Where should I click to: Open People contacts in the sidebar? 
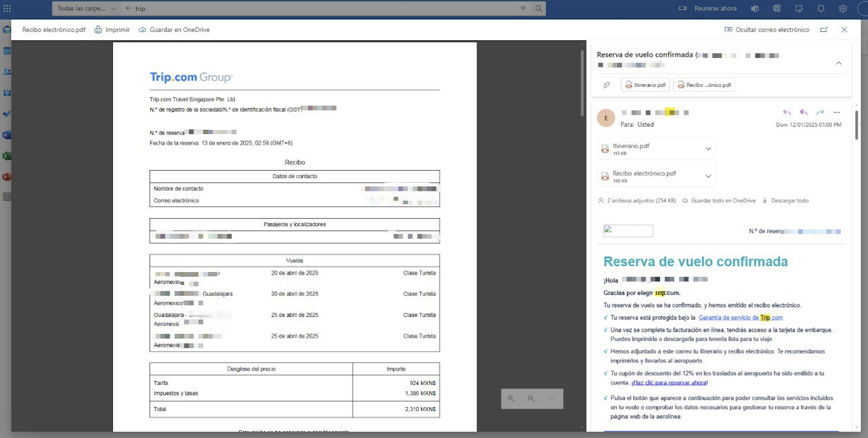pos(7,72)
